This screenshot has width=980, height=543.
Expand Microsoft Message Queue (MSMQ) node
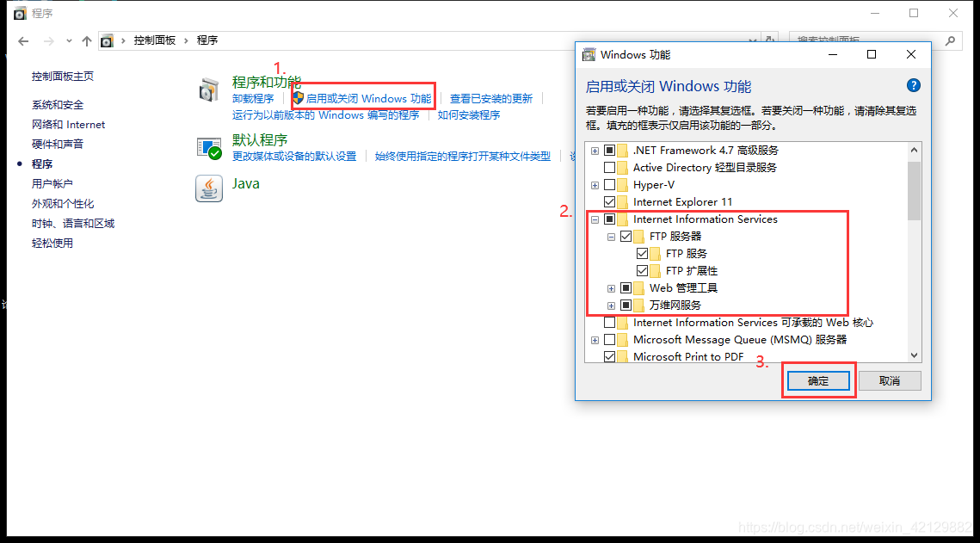tap(595, 340)
